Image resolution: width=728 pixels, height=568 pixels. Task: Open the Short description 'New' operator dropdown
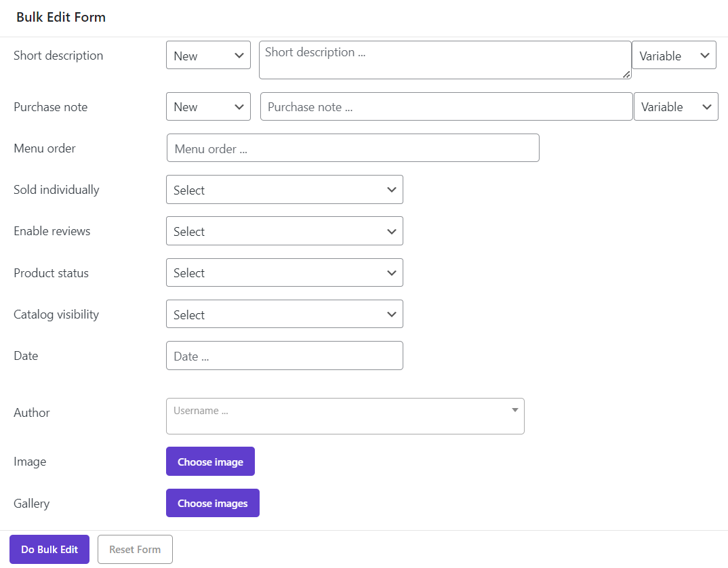click(x=208, y=56)
